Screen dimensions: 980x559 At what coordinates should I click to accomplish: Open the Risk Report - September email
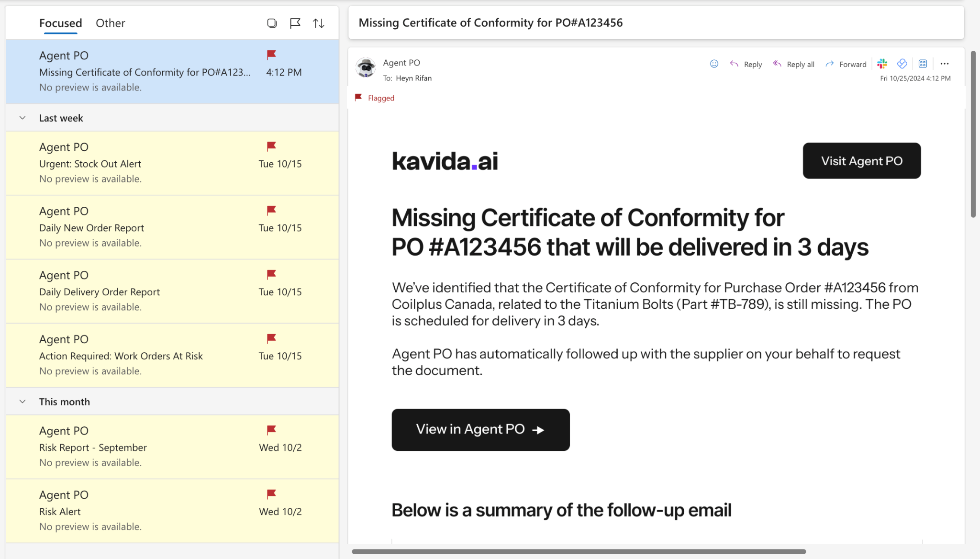click(172, 447)
